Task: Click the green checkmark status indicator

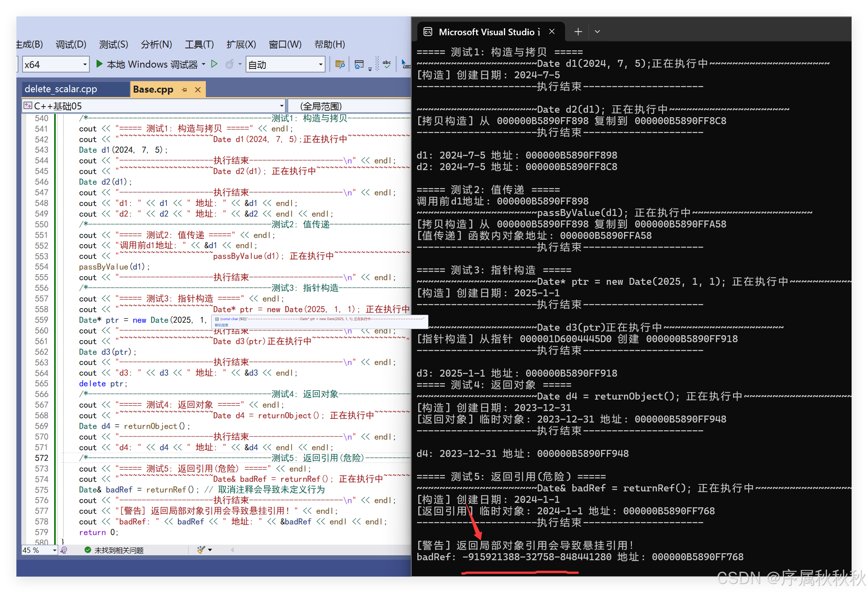Action: [88, 550]
